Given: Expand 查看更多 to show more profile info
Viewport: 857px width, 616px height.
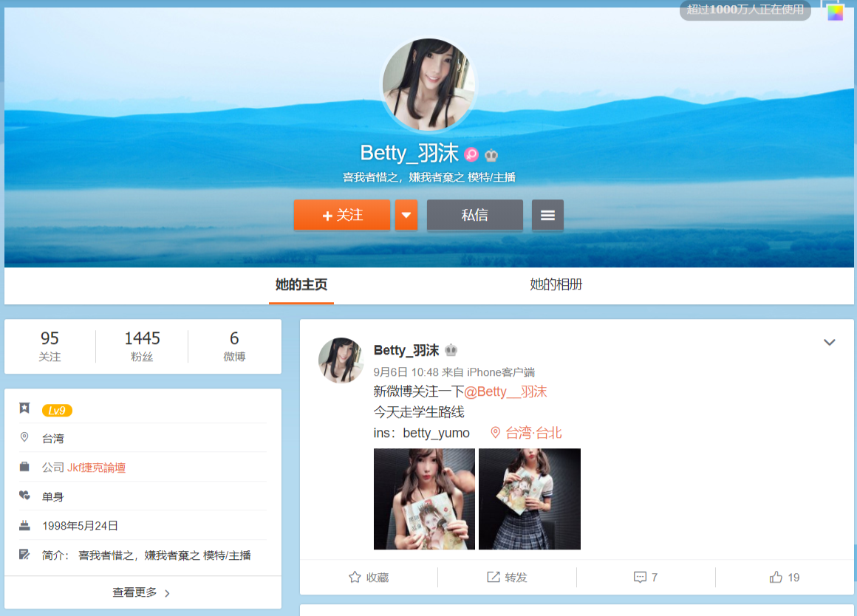Looking at the screenshot, I should point(142,592).
